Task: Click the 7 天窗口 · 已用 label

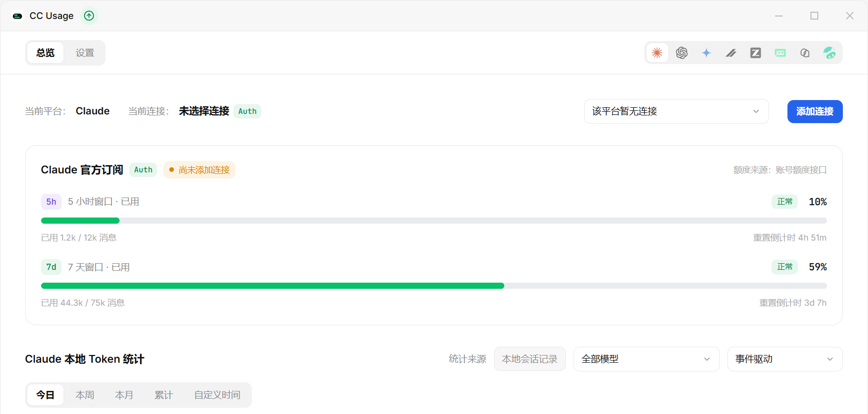Action: point(98,267)
